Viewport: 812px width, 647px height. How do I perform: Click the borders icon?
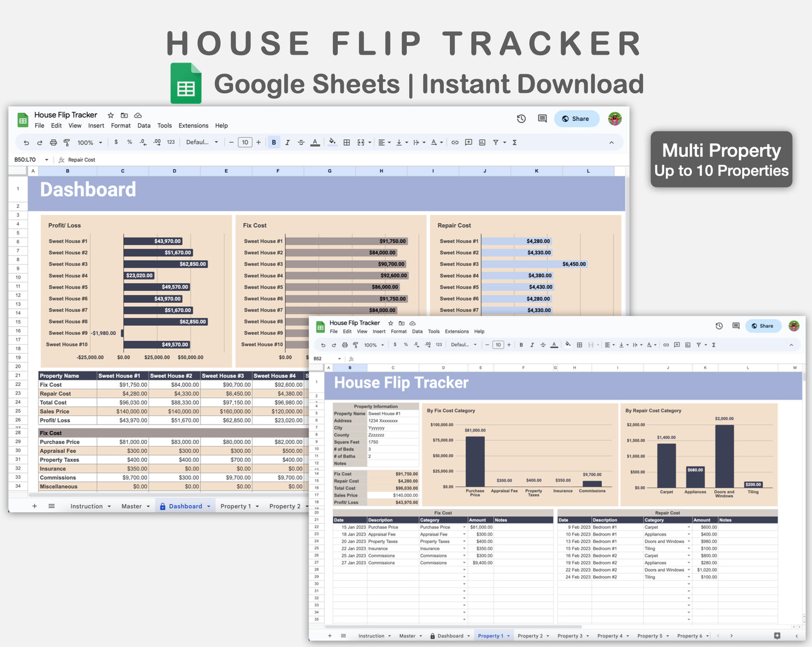tap(346, 142)
